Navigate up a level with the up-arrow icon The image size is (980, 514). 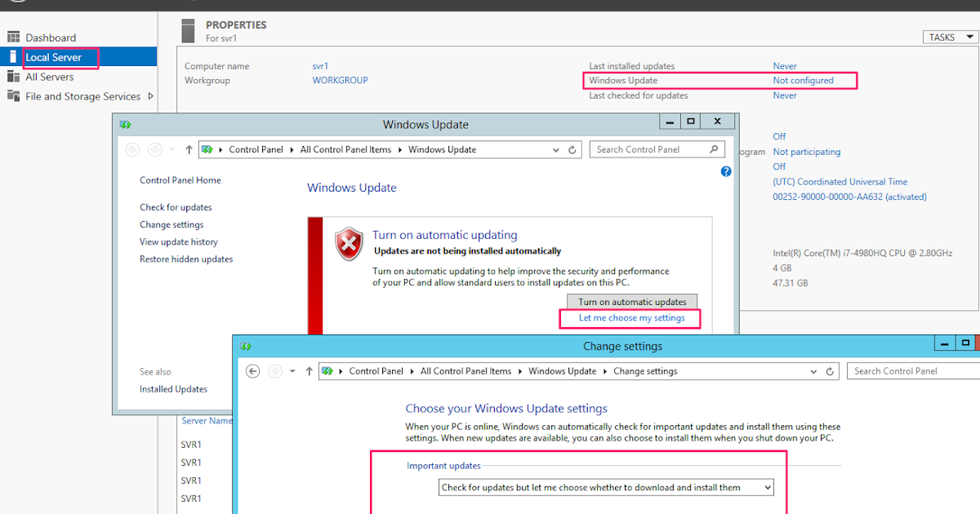click(189, 149)
